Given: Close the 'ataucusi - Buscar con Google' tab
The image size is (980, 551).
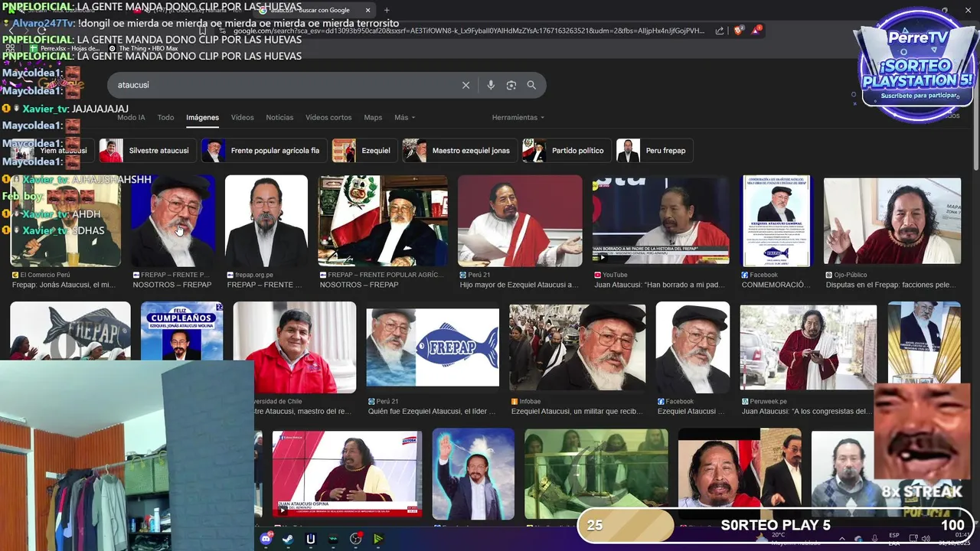Looking at the screenshot, I should point(367,10).
